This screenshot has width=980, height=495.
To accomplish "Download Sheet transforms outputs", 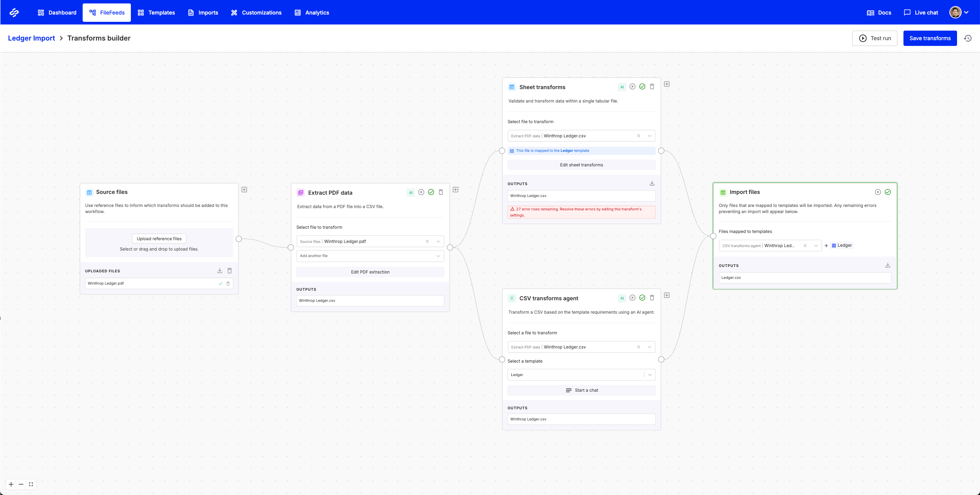I will pyautogui.click(x=652, y=184).
